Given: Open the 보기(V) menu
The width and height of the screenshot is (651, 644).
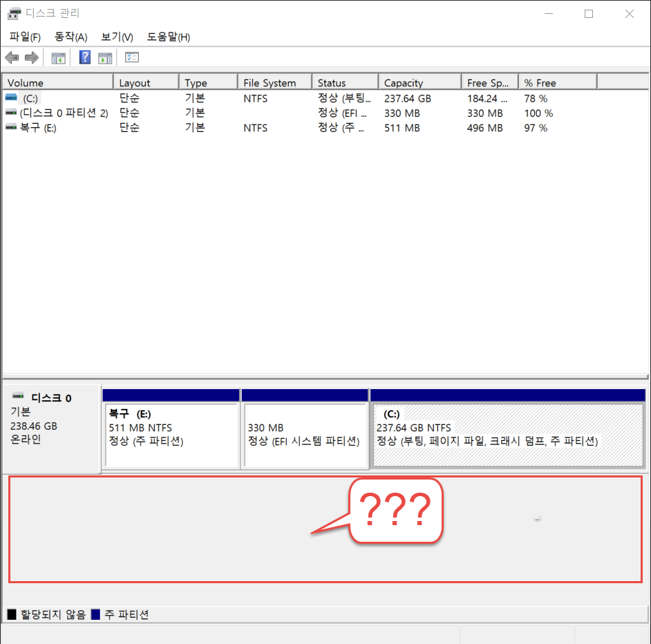Looking at the screenshot, I should point(117,37).
